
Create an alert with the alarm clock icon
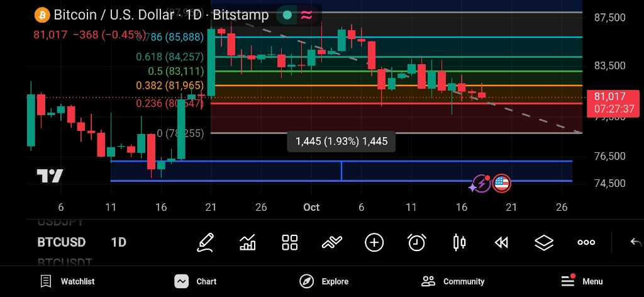click(x=416, y=242)
